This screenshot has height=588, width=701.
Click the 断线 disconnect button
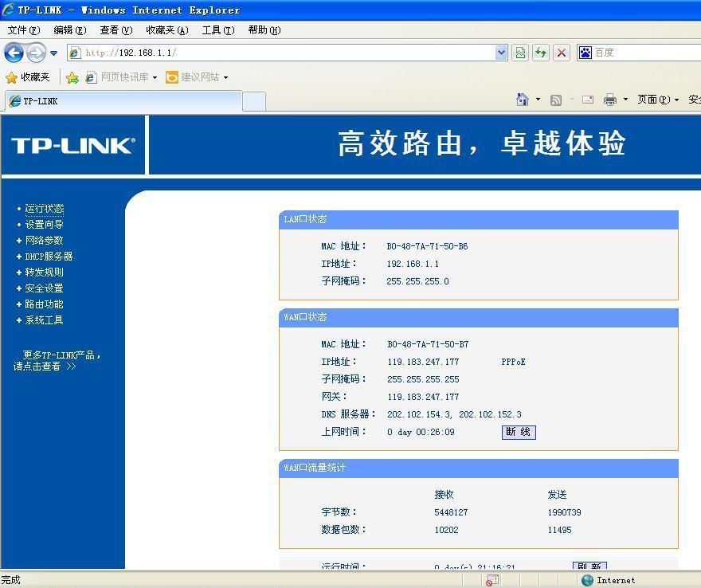click(x=519, y=432)
